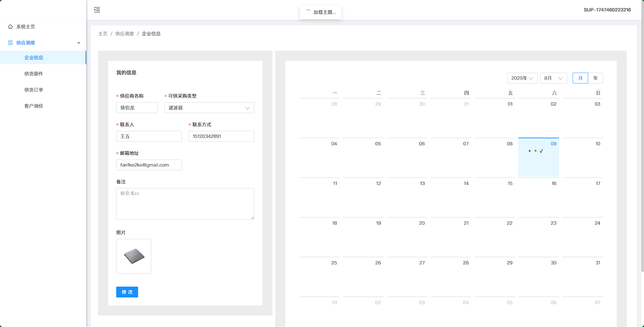
Task: Select day 16 in the calendar
Action: click(x=539, y=197)
